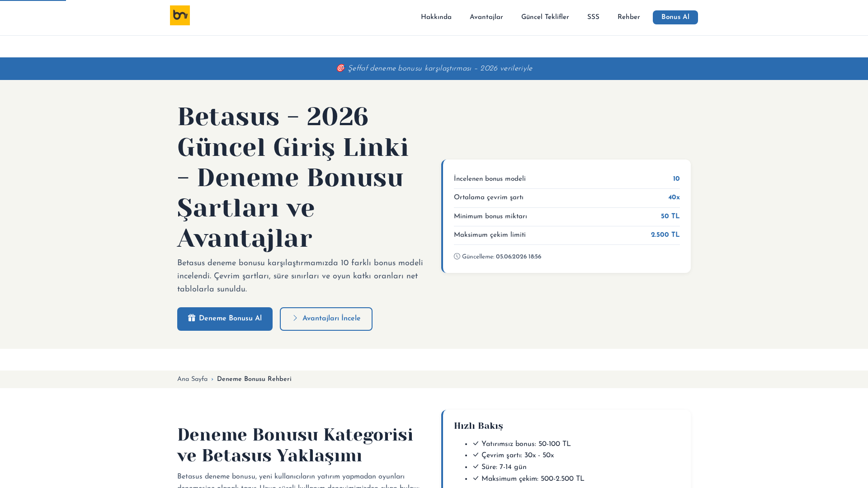
Task: Click the target emoji in the blue banner
Action: tap(340, 68)
